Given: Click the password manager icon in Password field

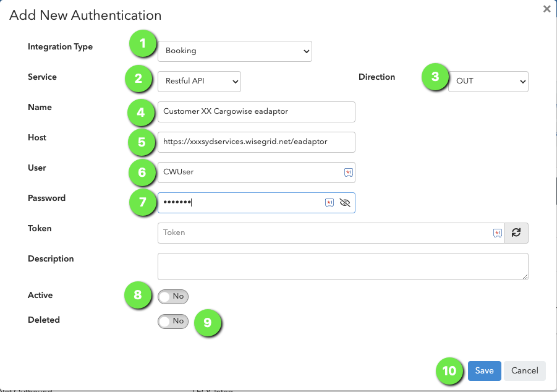Looking at the screenshot, I should [x=330, y=203].
